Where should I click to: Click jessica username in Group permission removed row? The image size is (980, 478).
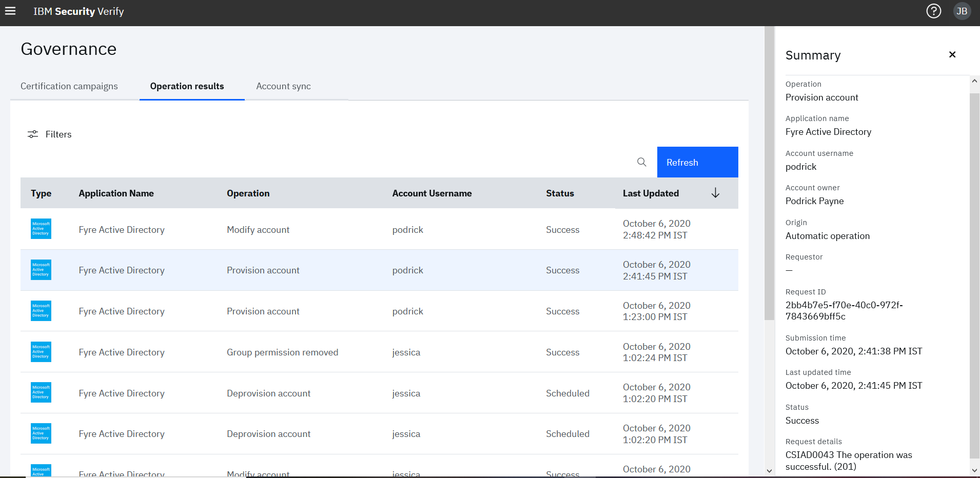coord(406,352)
